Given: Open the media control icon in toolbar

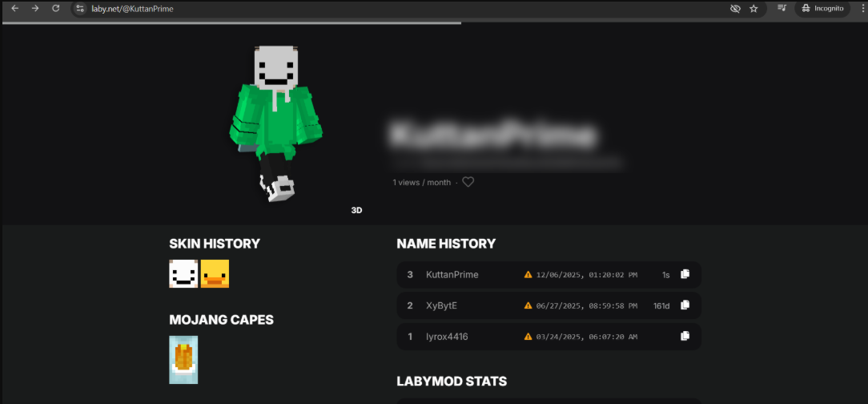Looking at the screenshot, I should click(782, 8).
